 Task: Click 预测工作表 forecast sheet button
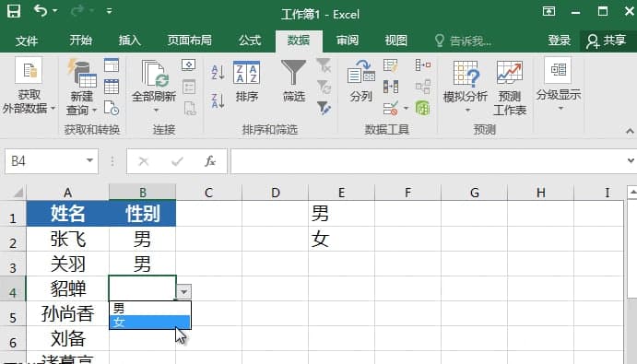(510, 88)
